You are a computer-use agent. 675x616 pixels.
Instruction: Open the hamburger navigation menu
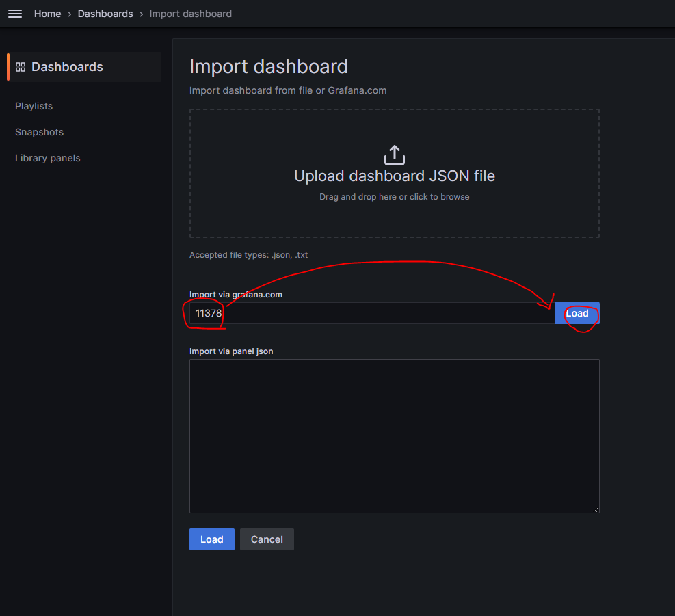pyautogui.click(x=15, y=14)
